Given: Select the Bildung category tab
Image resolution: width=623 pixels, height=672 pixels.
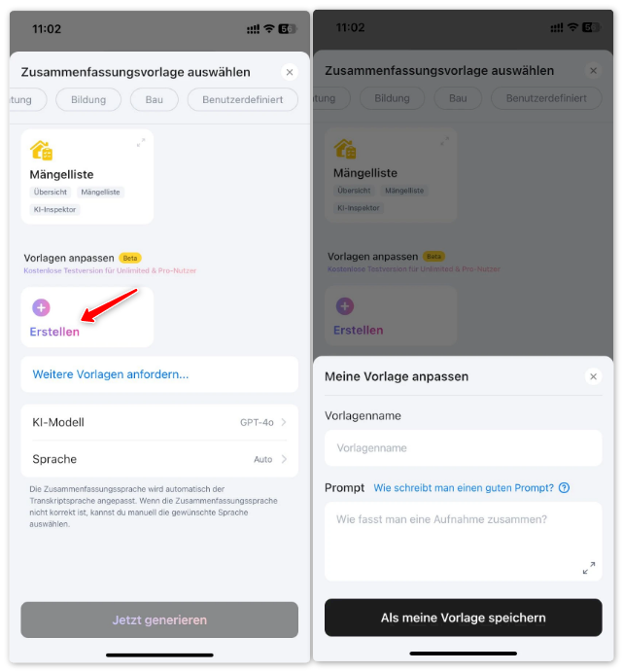Looking at the screenshot, I should pos(88,99).
